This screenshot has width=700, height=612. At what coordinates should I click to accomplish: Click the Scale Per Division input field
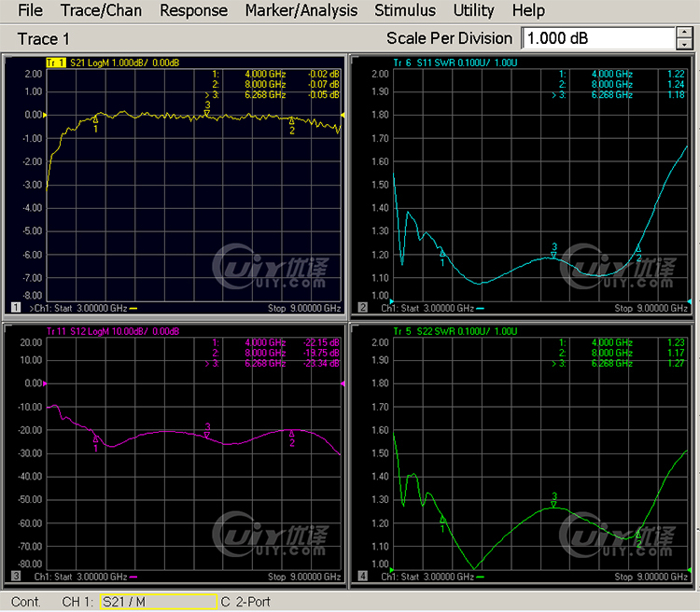[598, 38]
